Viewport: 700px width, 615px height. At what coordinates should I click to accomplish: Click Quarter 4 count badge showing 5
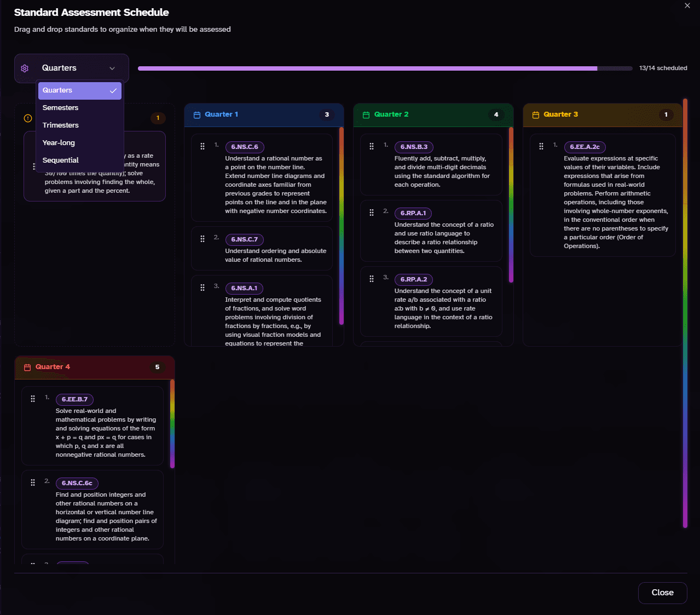click(157, 367)
